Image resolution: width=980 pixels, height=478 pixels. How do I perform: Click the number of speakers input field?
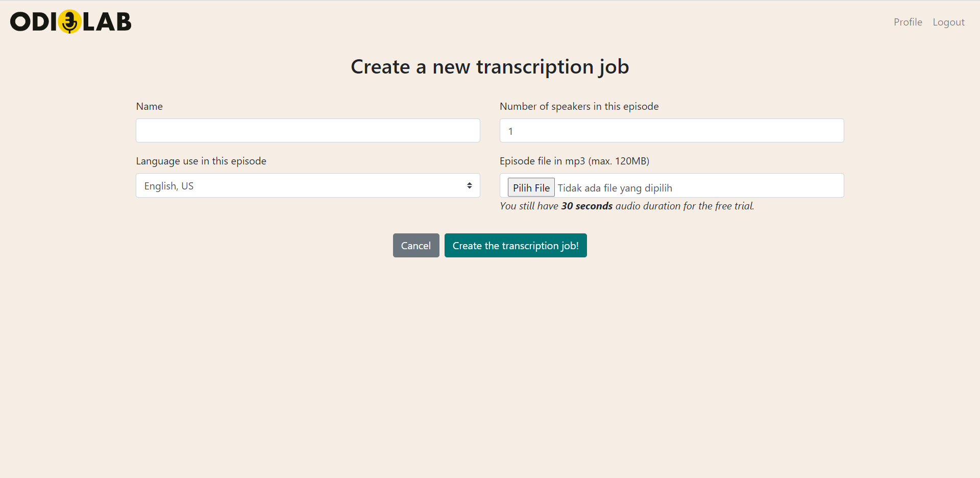coord(671,131)
